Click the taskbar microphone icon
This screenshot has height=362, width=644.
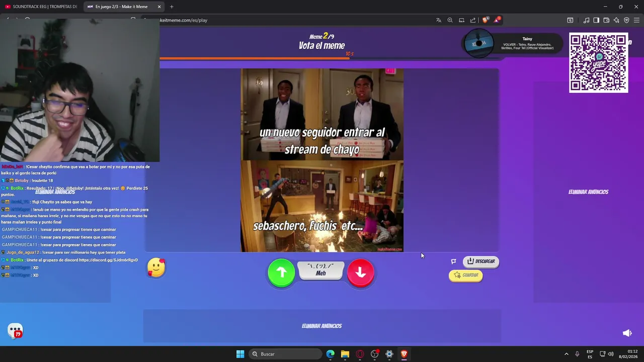[x=577, y=354]
